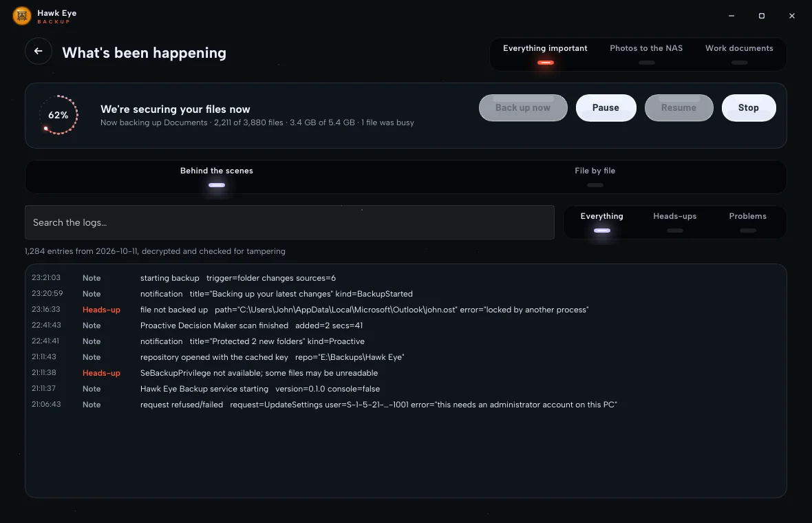Click timestamp 21:06:43
The height and width of the screenshot is (523, 812).
46,404
